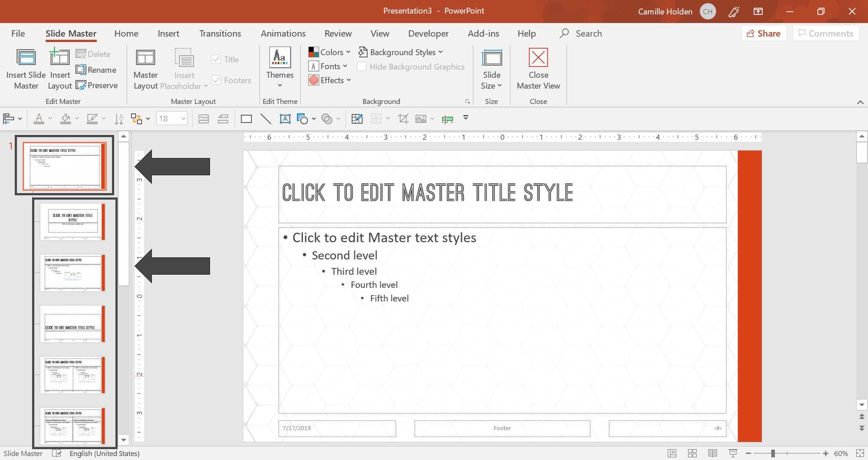Click Close Master View
The image size is (868, 460).
click(538, 69)
